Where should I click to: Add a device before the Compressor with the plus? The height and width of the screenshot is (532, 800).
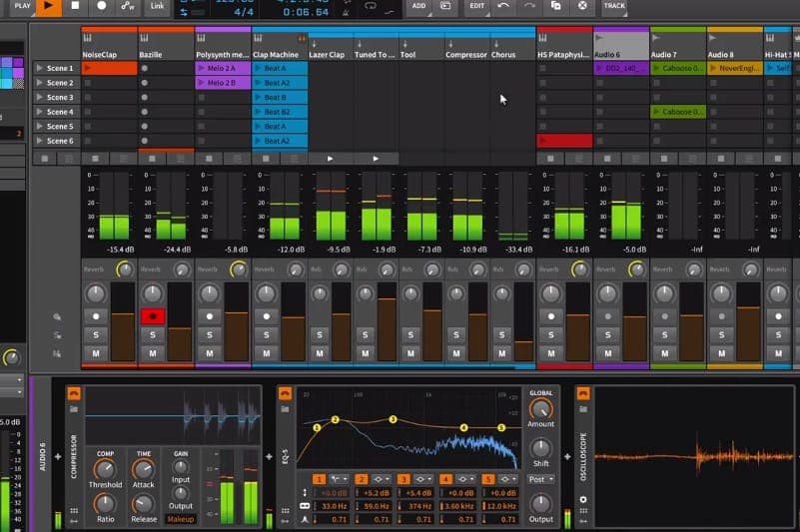(x=58, y=456)
